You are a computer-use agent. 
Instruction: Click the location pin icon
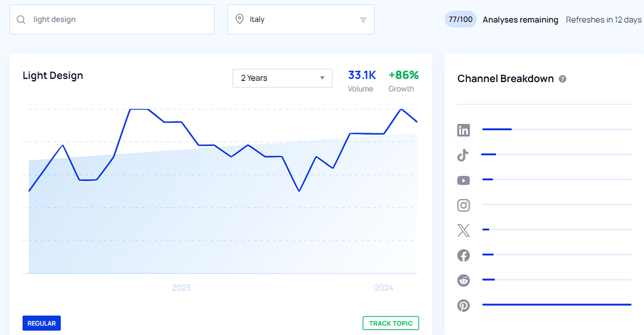239,19
